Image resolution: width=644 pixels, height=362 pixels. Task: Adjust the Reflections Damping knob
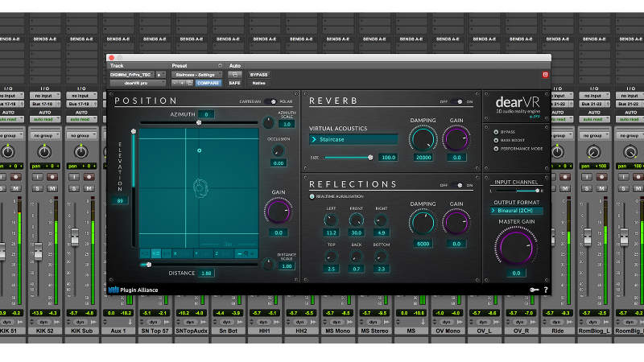423,223
